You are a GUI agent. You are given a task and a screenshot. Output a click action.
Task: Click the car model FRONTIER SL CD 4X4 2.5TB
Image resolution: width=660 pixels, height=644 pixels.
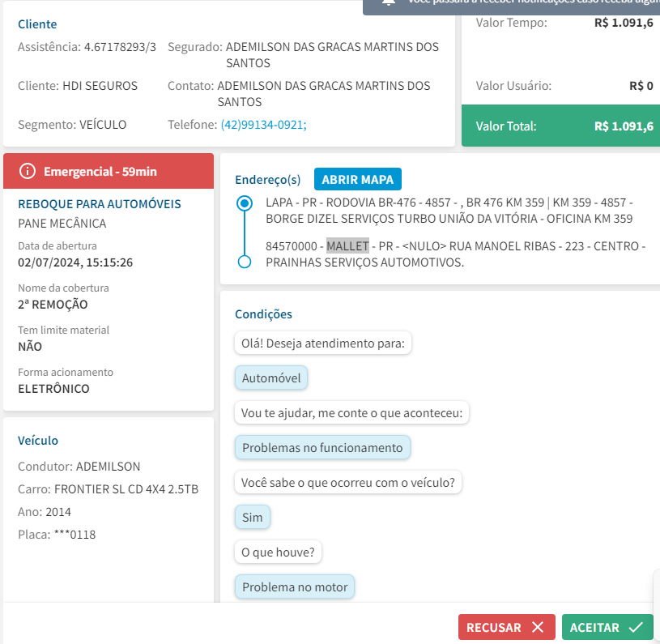tap(126, 489)
